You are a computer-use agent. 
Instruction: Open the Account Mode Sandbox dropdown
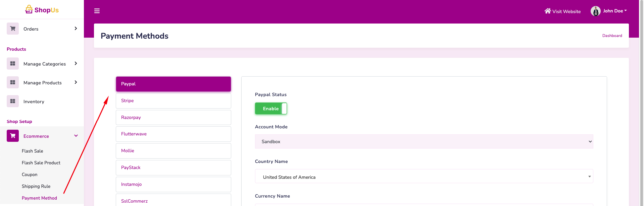click(424, 141)
